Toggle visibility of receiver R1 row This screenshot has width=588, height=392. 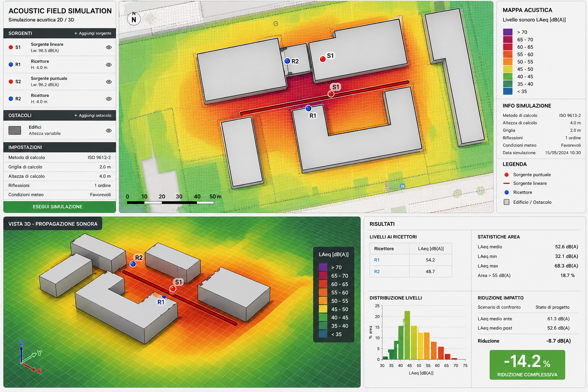point(109,65)
